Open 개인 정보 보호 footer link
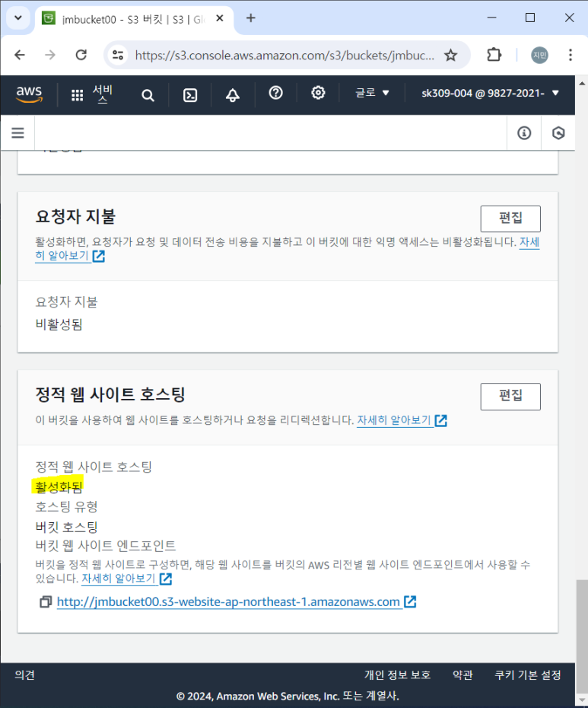The width and height of the screenshot is (588, 708). pos(397,675)
